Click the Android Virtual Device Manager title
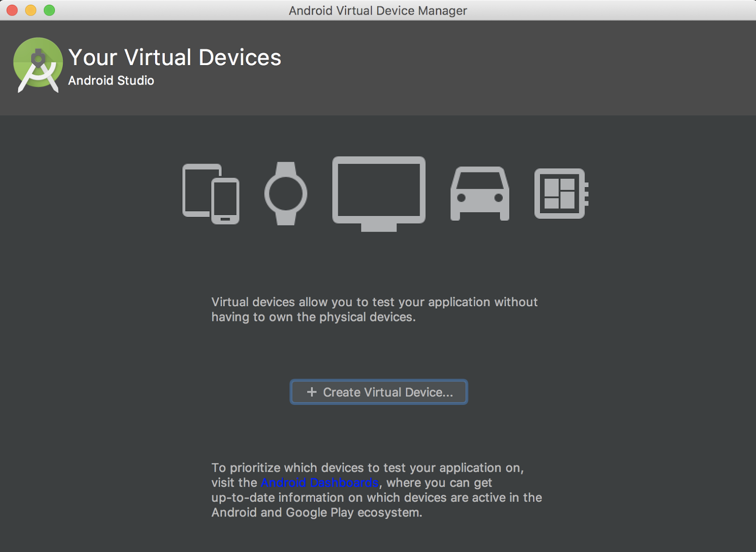Viewport: 756px width, 552px height. pos(378,10)
